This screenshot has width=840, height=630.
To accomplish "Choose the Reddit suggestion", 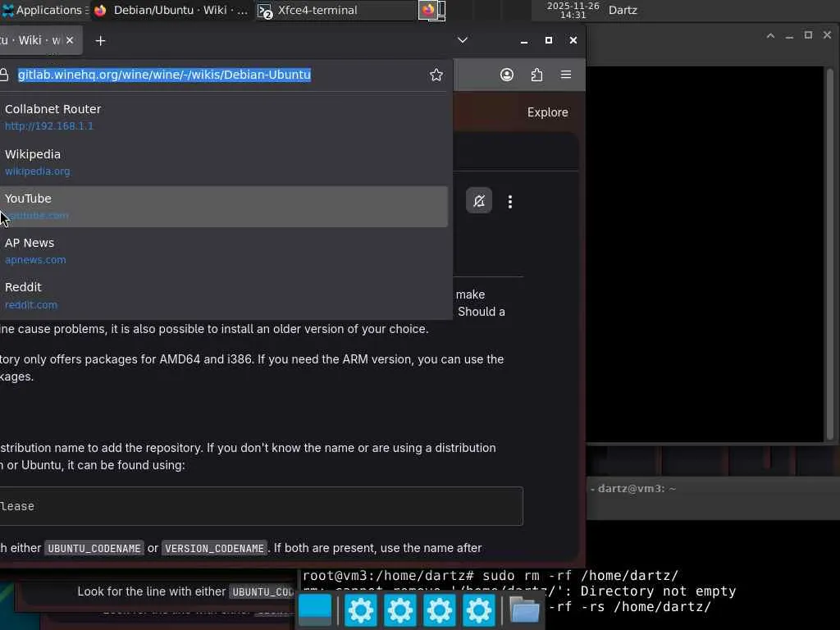I will 223,295.
